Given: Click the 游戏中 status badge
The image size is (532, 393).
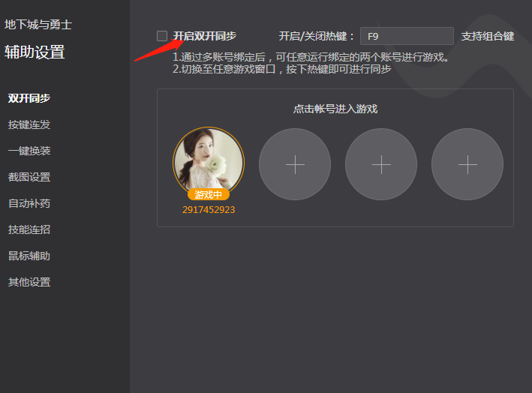Looking at the screenshot, I should [x=209, y=195].
